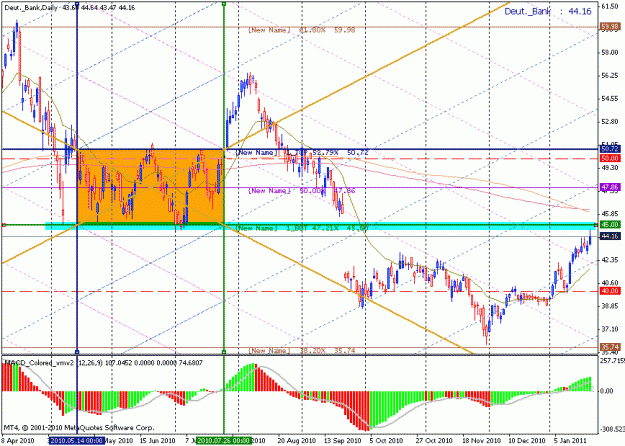625x446 pixels.
Task: Click the current price 44.16 tag
Action: click(x=610, y=236)
